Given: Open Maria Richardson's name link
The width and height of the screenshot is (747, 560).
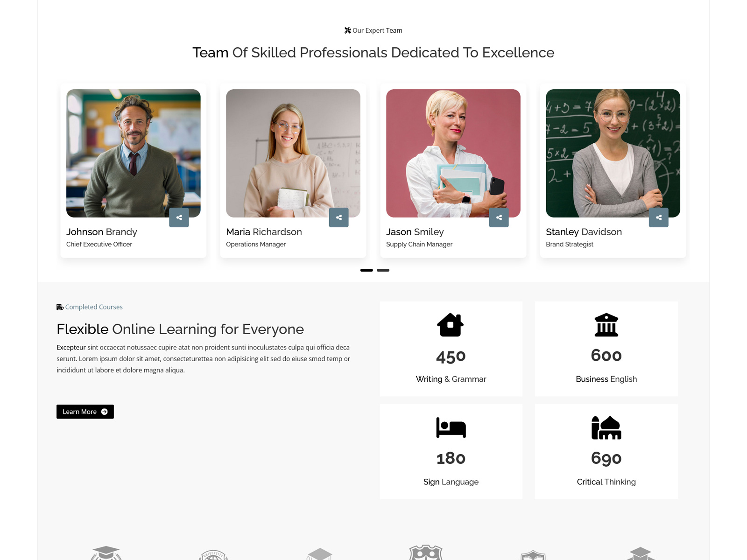Looking at the screenshot, I should coord(264,232).
